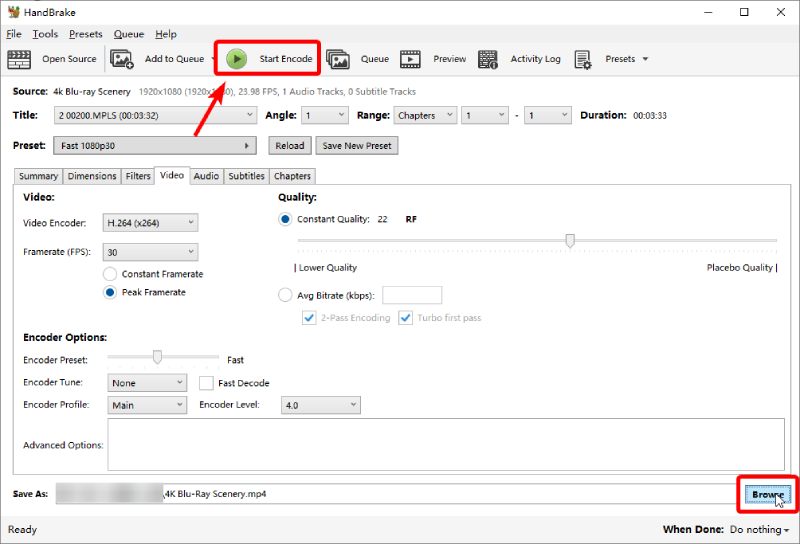Enable the Fast Decode checkbox

click(x=206, y=383)
